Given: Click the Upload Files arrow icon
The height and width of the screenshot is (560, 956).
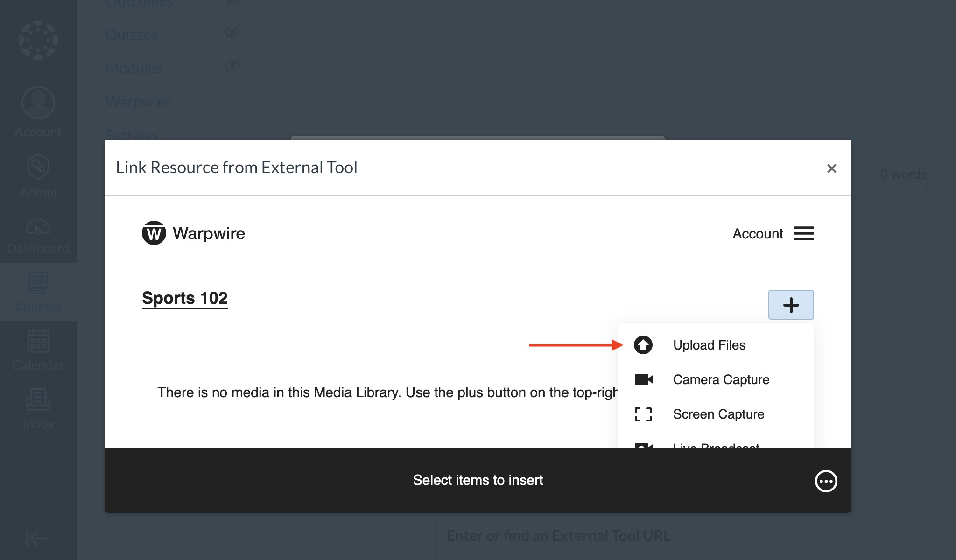Looking at the screenshot, I should click(643, 345).
